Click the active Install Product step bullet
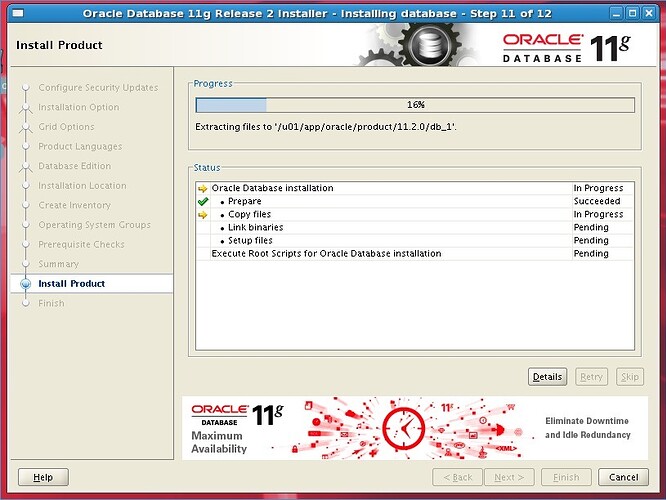Screen dimensions: 666x500 pos(26,284)
